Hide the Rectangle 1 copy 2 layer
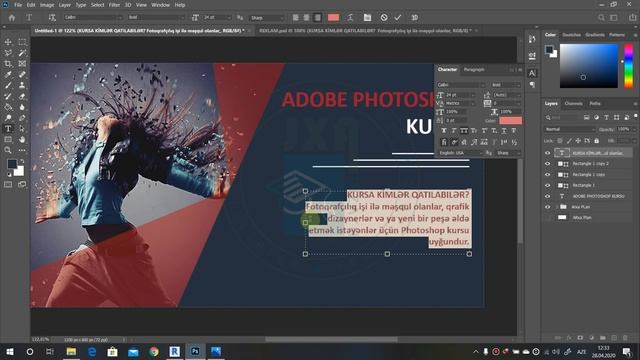640x360 pixels. 548,164
